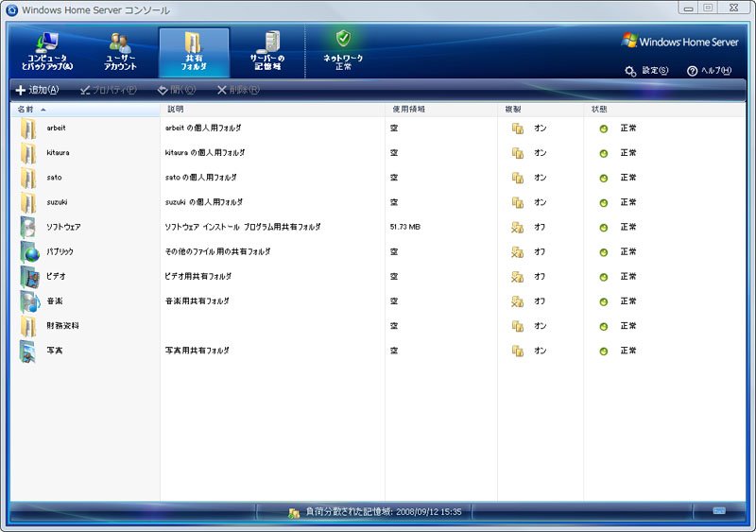The image size is (756, 532).
Task: Select the 共有フォルダ tab
Action: [194, 52]
